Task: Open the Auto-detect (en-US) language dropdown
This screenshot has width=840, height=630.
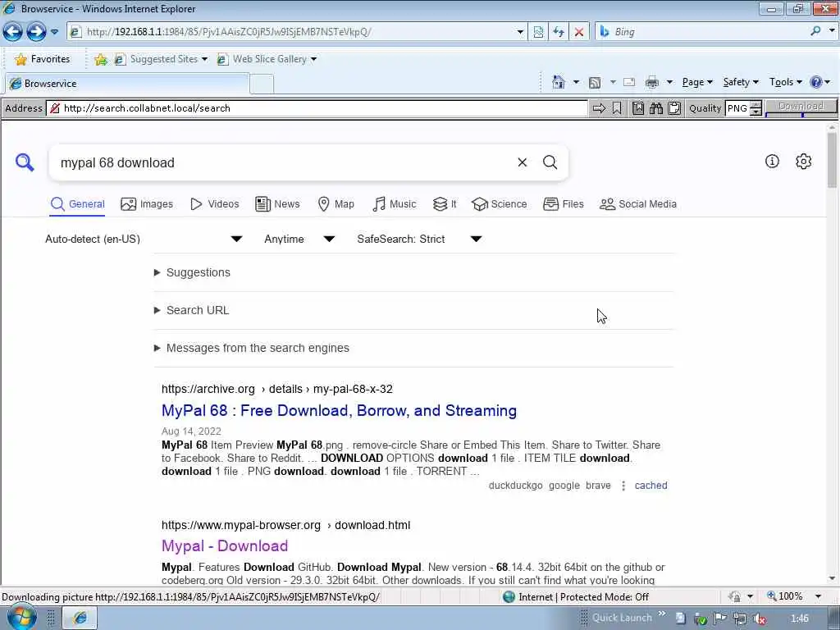Action: [x=144, y=239]
